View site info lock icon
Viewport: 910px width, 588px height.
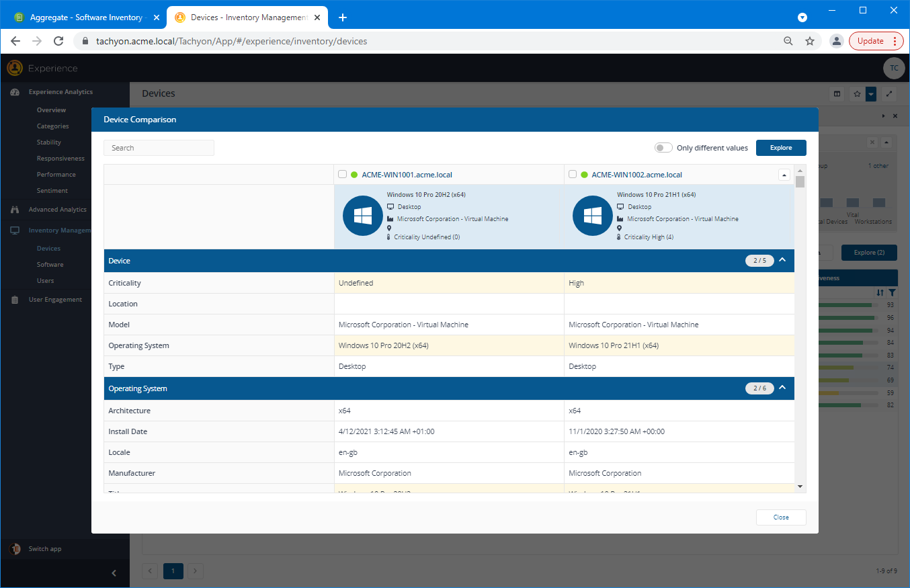[85, 41]
